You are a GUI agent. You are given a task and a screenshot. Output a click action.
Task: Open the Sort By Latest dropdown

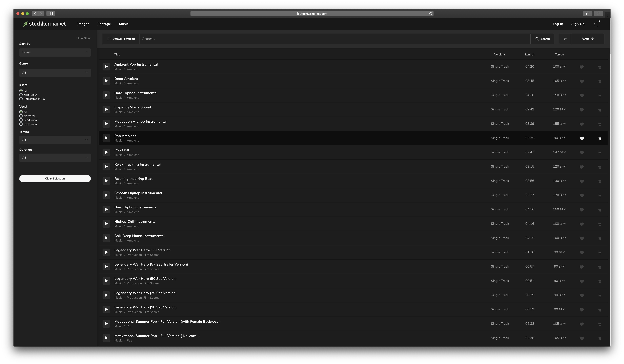coord(55,52)
